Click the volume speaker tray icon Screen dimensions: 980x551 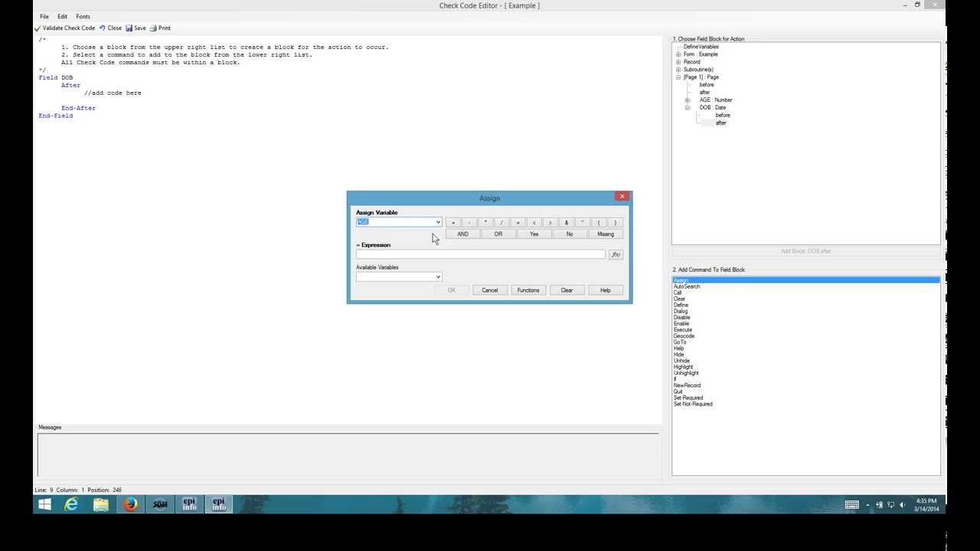click(903, 505)
